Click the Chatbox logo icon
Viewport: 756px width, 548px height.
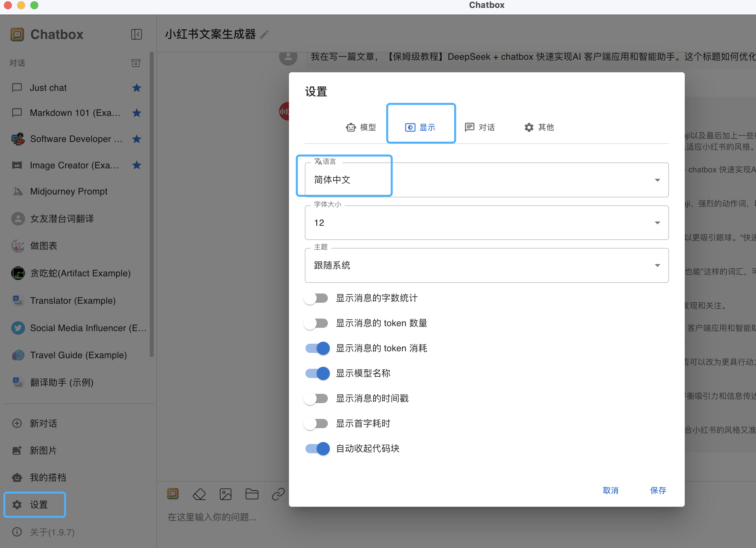pyautogui.click(x=17, y=34)
